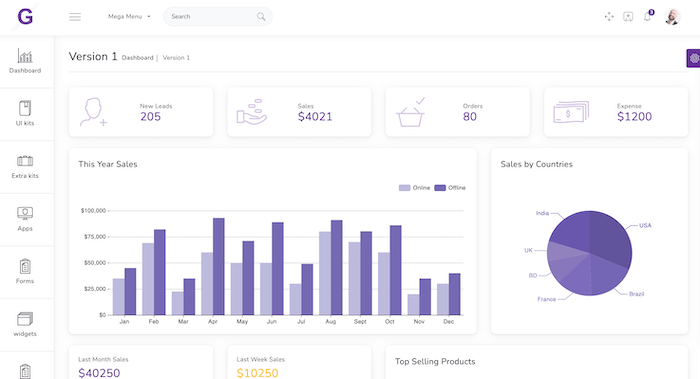
Task: Toggle the Offline series in chart legend
Action: click(450, 188)
